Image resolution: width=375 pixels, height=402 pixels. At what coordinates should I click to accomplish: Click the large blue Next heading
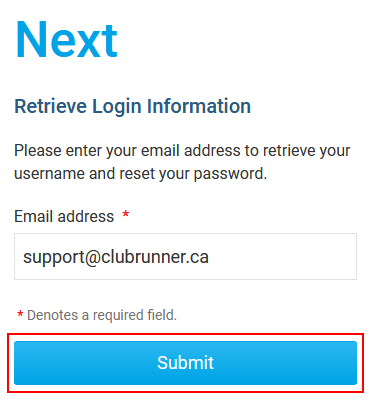pyautogui.click(x=66, y=40)
